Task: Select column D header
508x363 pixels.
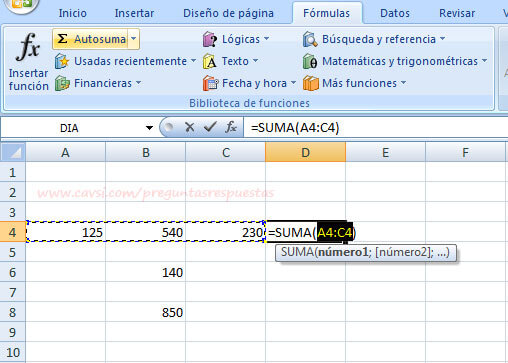Action: click(x=306, y=152)
